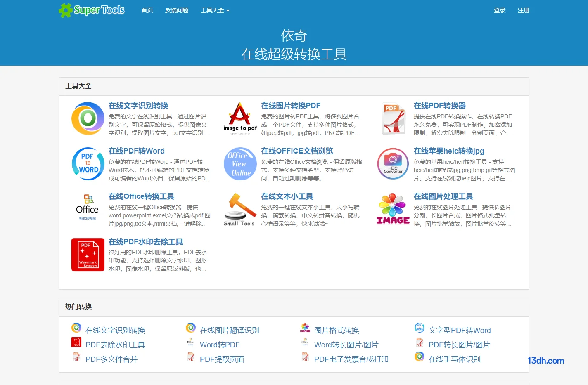Click 注册 in the top bar
The image size is (588, 385).
pos(524,10)
